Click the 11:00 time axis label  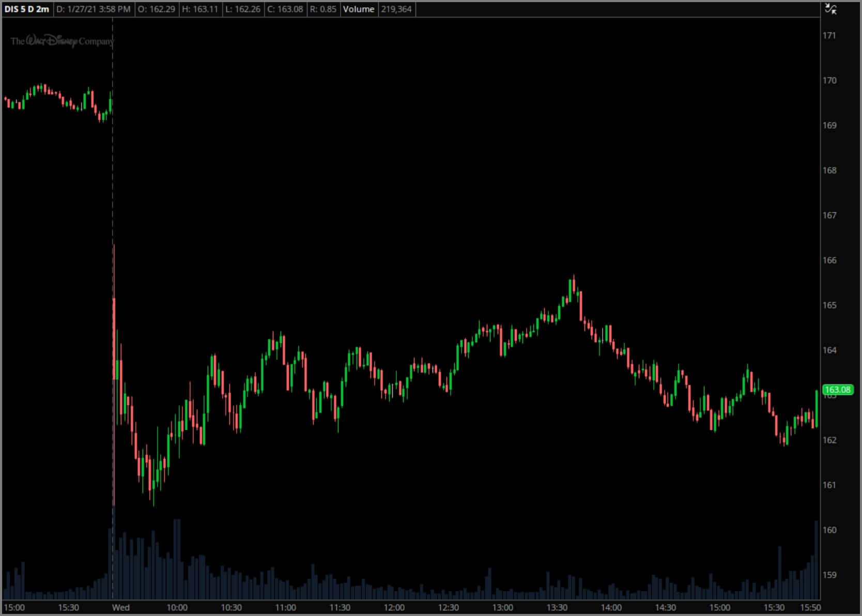[285, 608]
